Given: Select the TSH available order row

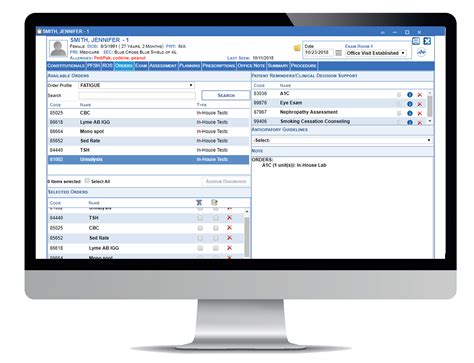Looking at the screenshot, I should coord(148,150).
